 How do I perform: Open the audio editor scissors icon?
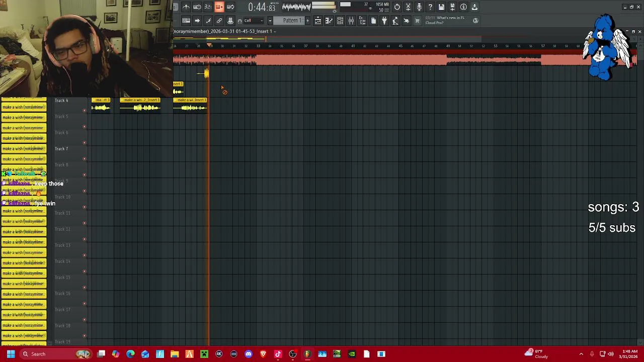click(408, 7)
